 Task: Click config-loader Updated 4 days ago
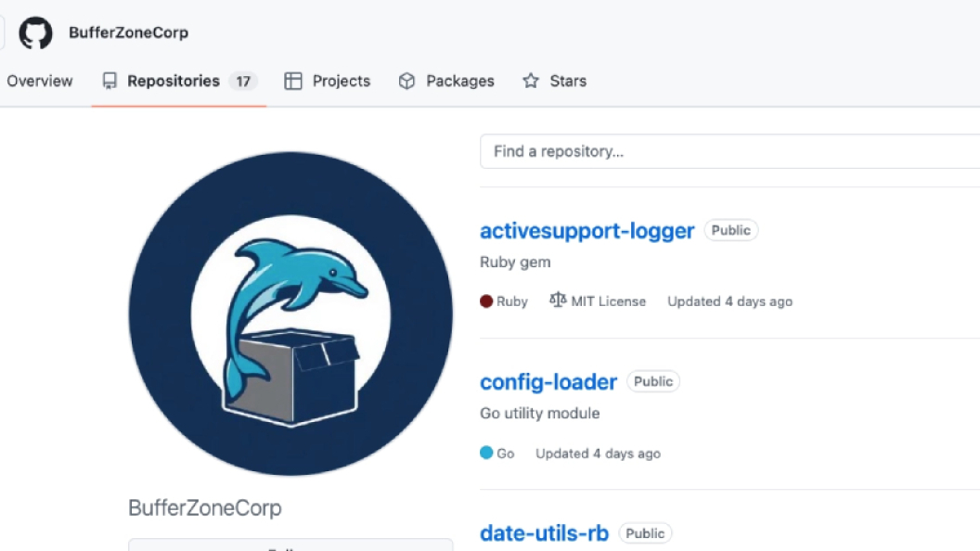[598, 454]
